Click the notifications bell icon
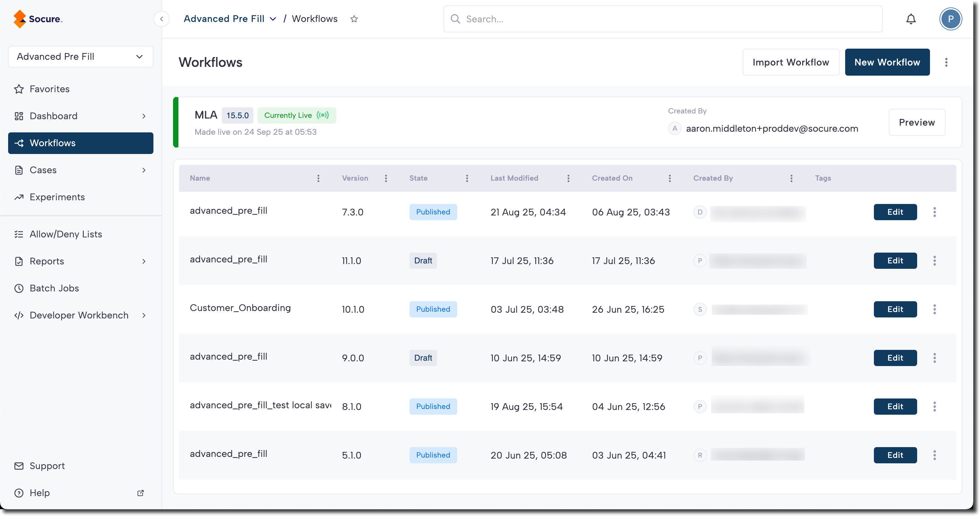The width and height of the screenshot is (980, 516). (911, 19)
